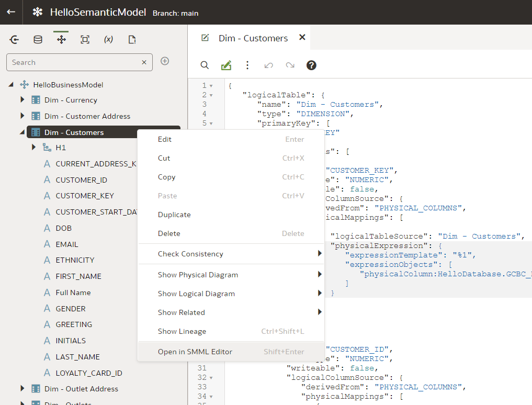Select the semantic models panel icon
Viewport: 532px width, 405px height.
(x=61, y=39)
